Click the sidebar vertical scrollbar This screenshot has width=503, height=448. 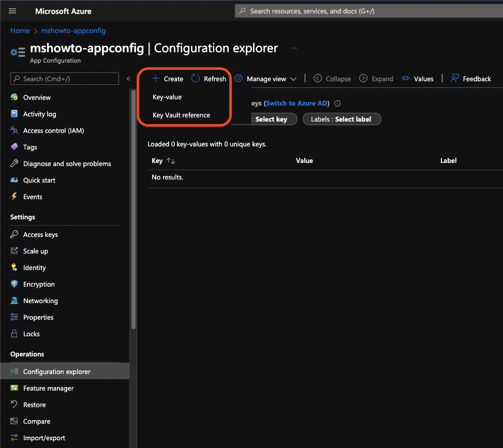coord(134,210)
